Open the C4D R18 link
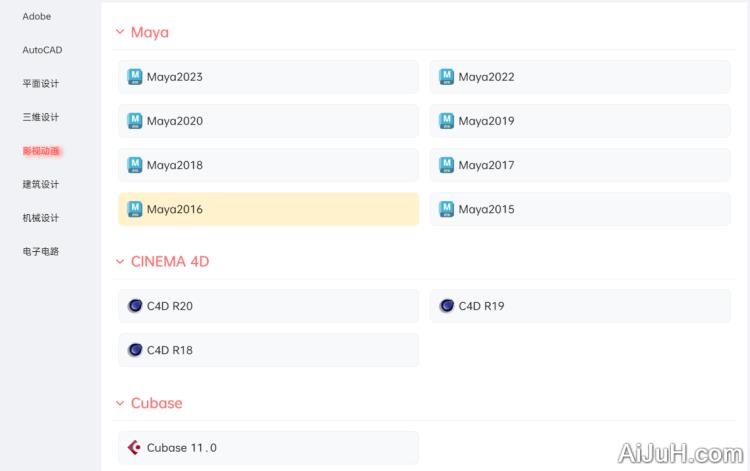Screen dimensions: 750x471 click(x=170, y=350)
